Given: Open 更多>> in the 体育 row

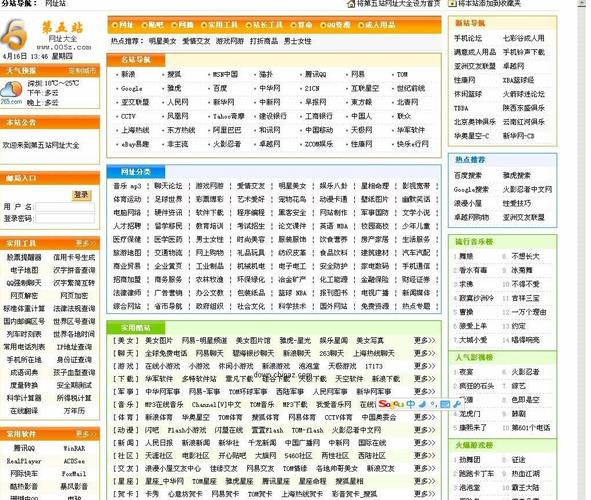Looking at the screenshot, I should click(x=424, y=417).
